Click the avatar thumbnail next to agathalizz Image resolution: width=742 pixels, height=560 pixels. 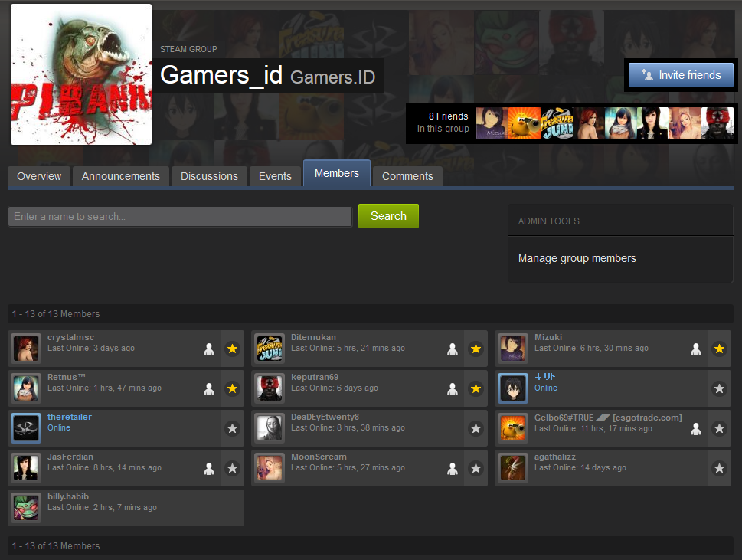[513, 468]
